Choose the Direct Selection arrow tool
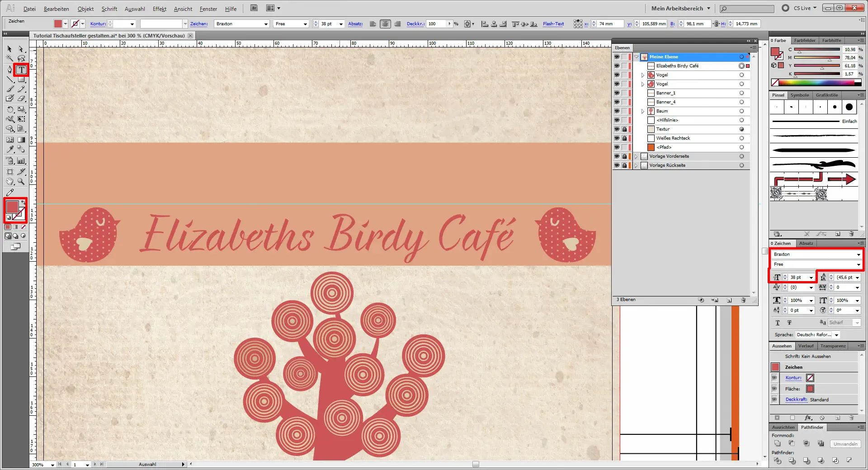Image resolution: width=868 pixels, height=470 pixels. [21, 49]
